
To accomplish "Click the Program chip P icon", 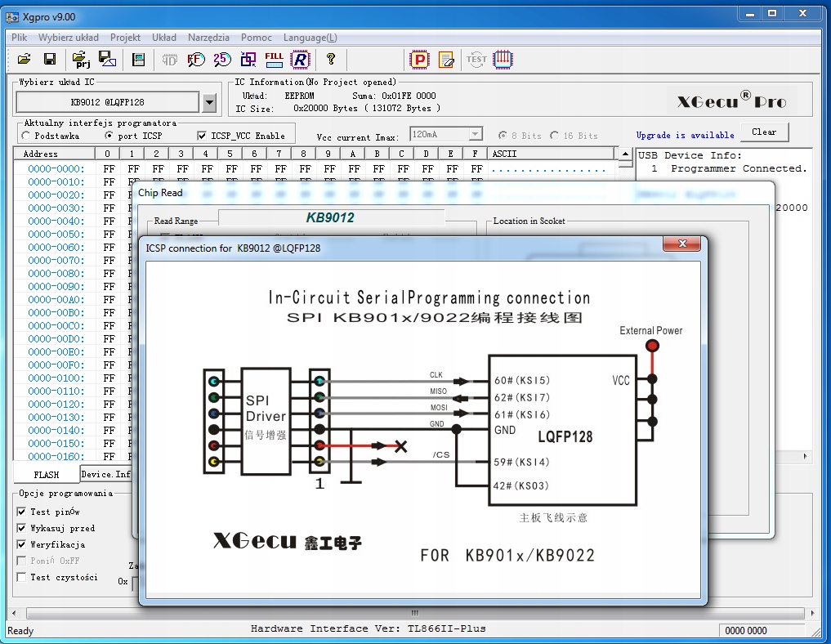I will pos(419,59).
